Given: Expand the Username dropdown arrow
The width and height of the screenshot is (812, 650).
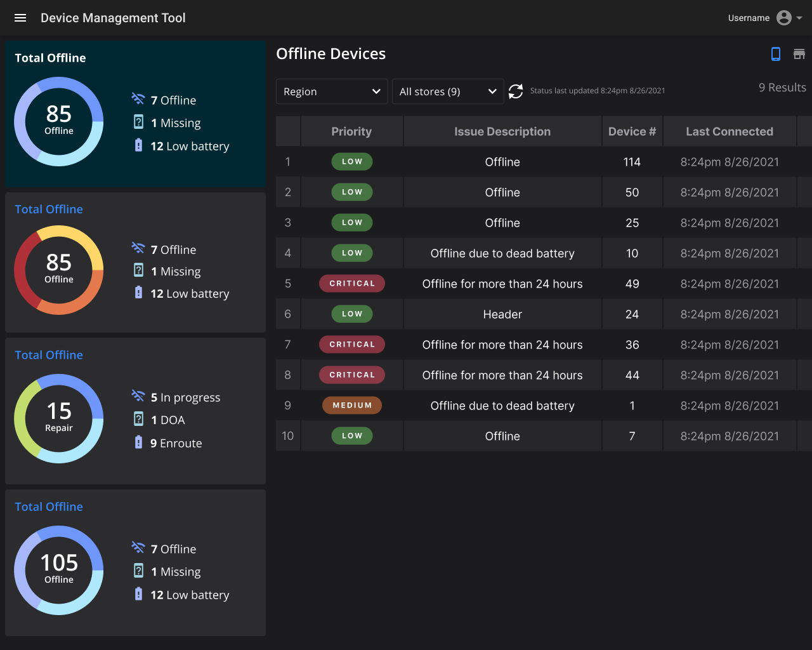Looking at the screenshot, I should (x=799, y=18).
